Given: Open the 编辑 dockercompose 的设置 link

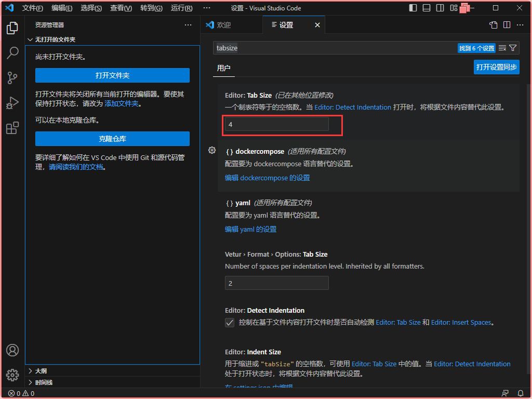Looking at the screenshot, I should [268, 178].
